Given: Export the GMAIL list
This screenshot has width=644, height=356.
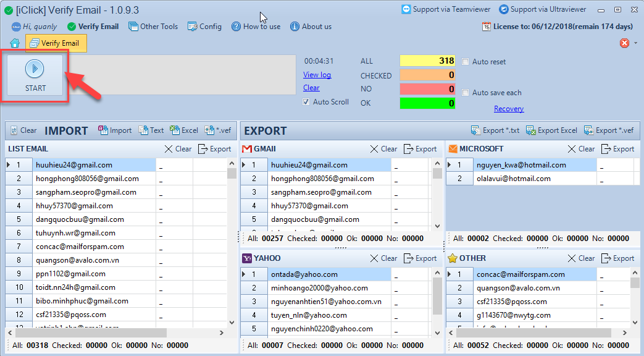Looking at the screenshot, I should point(420,149).
